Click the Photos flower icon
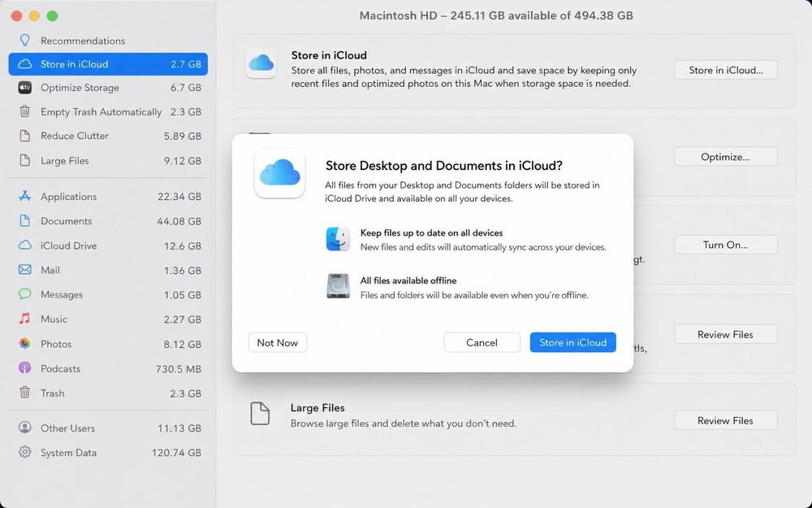This screenshot has width=812, height=508. 25,343
